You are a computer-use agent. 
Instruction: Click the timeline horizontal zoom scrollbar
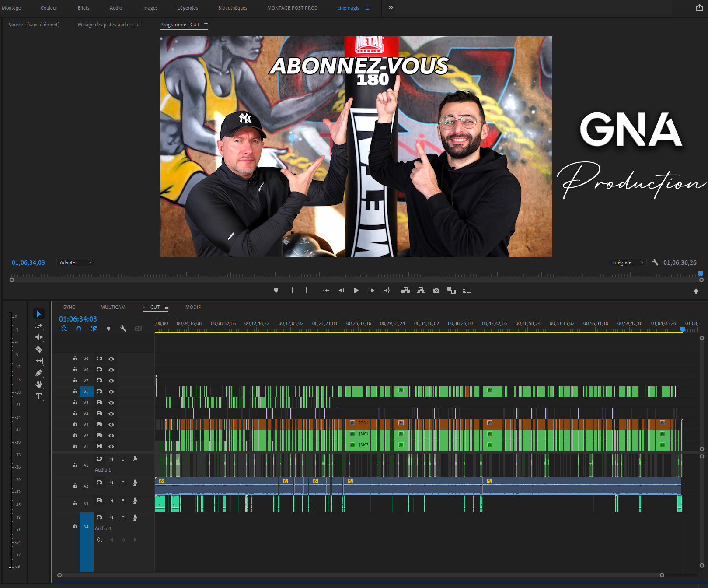coord(361,575)
